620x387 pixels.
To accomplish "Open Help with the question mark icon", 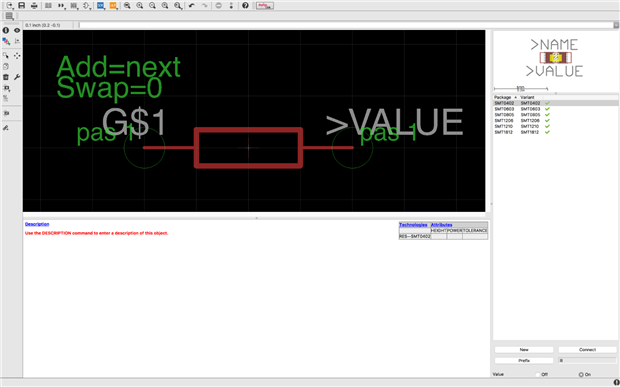I will click(x=245, y=6).
